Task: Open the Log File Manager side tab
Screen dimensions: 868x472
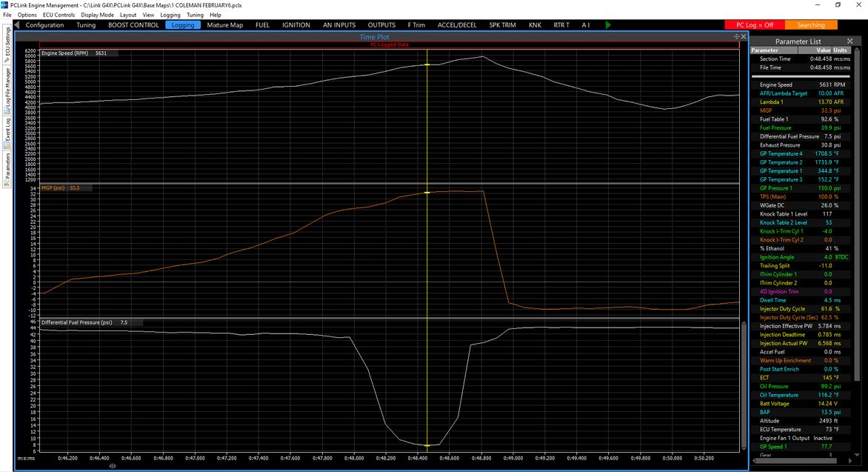Action: click(x=7, y=90)
